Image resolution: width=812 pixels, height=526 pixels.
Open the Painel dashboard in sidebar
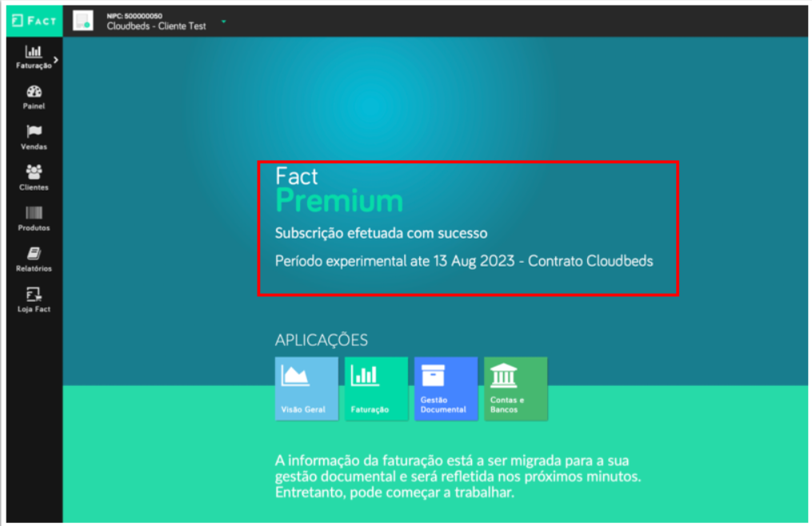[34, 98]
